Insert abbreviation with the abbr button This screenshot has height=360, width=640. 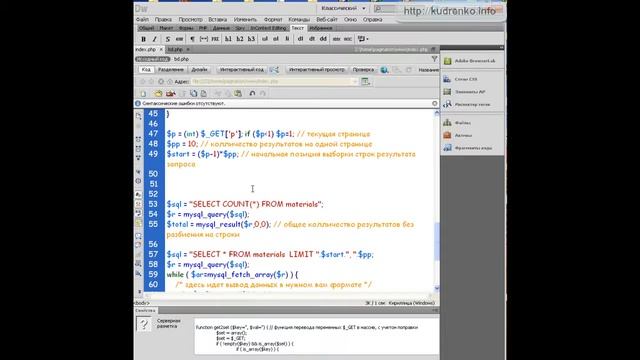(336, 39)
